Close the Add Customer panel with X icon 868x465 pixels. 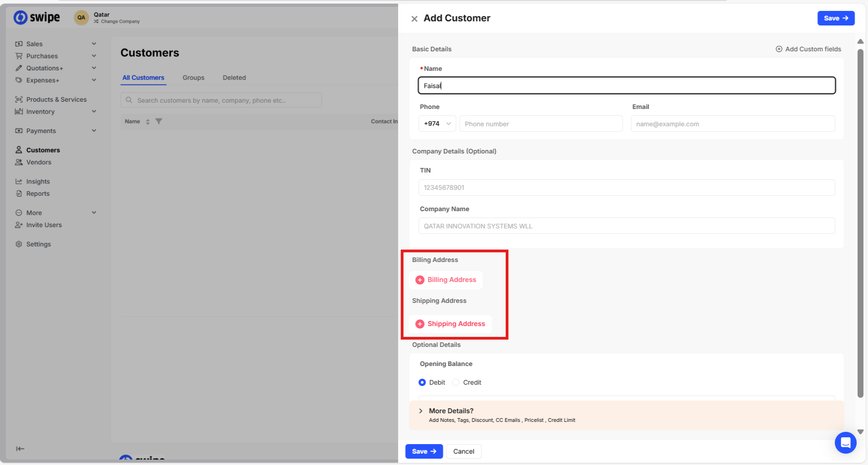click(414, 19)
